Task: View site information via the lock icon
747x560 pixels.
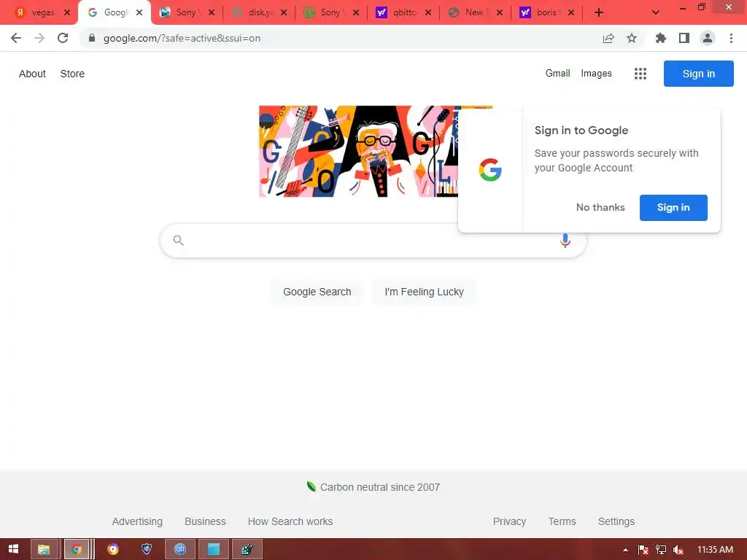Action: (92, 38)
